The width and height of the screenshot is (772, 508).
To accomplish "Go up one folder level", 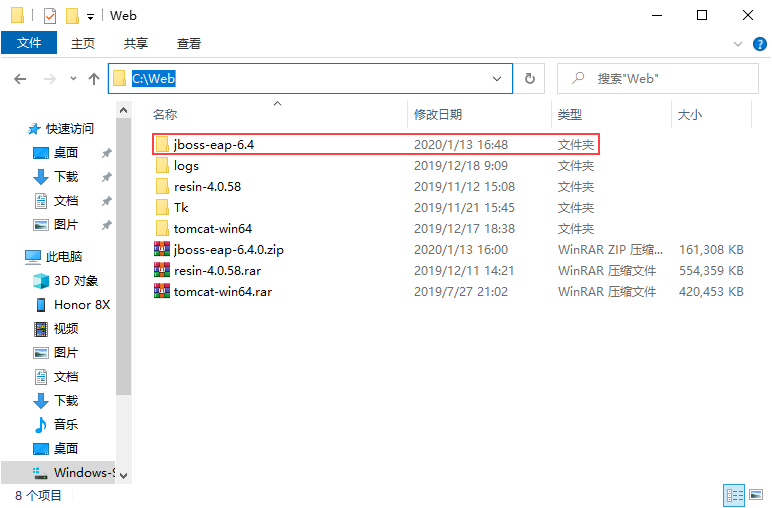I will 94,79.
